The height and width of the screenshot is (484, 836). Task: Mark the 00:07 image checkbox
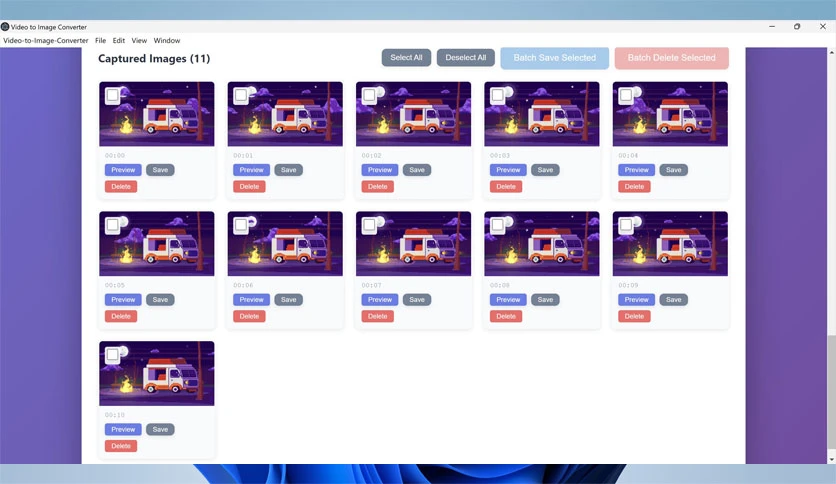pyautogui.click(x=369, y=225)
